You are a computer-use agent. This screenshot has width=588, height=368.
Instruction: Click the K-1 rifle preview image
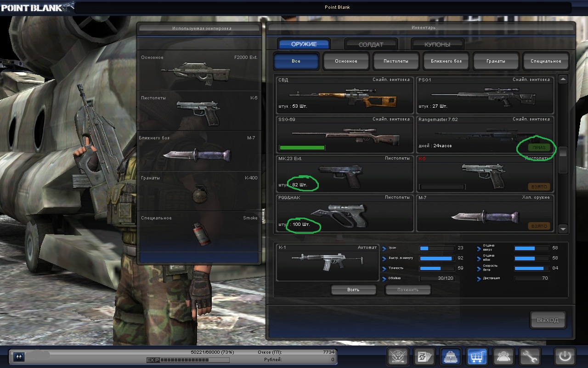click(x=328, y=263)
